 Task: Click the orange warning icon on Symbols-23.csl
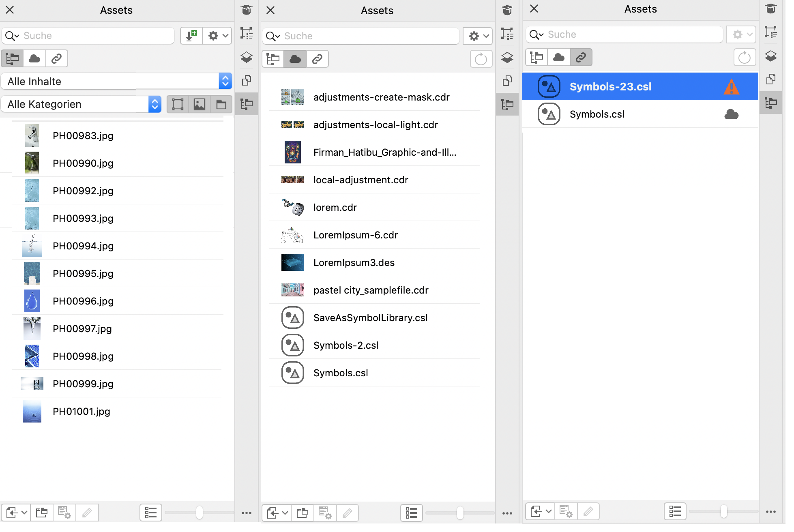(731, 87)
